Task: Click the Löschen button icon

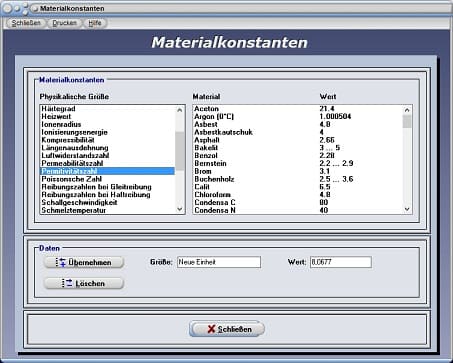Action: tap(67, 283)
